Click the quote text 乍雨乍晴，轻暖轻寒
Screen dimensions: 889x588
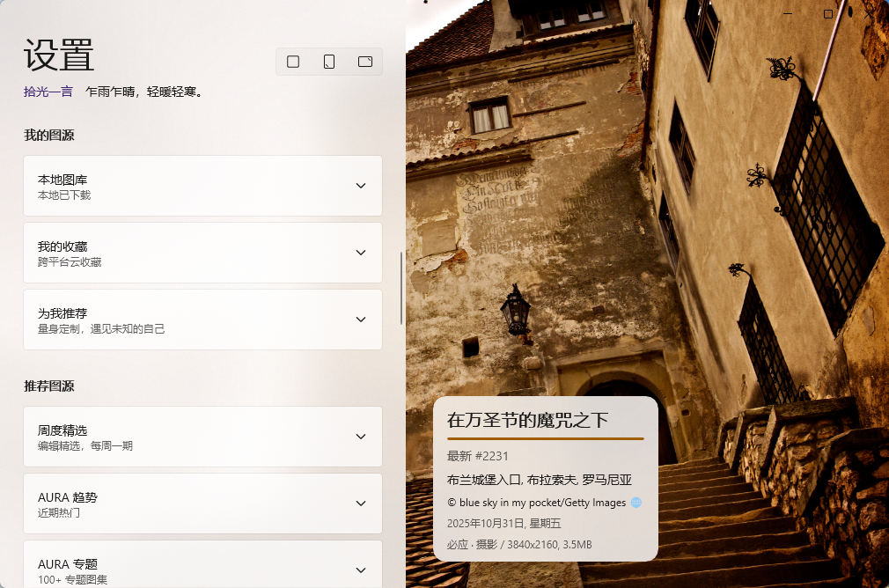[x=144, y=92]
